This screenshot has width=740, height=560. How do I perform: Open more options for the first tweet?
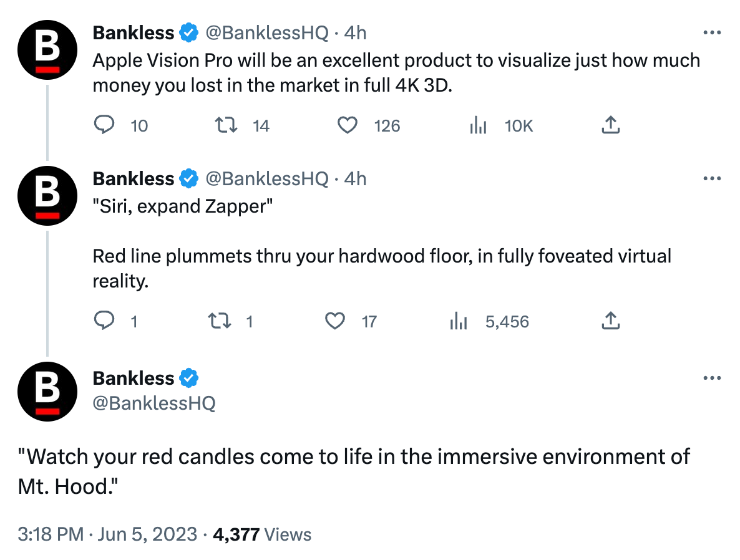point(712,33)
